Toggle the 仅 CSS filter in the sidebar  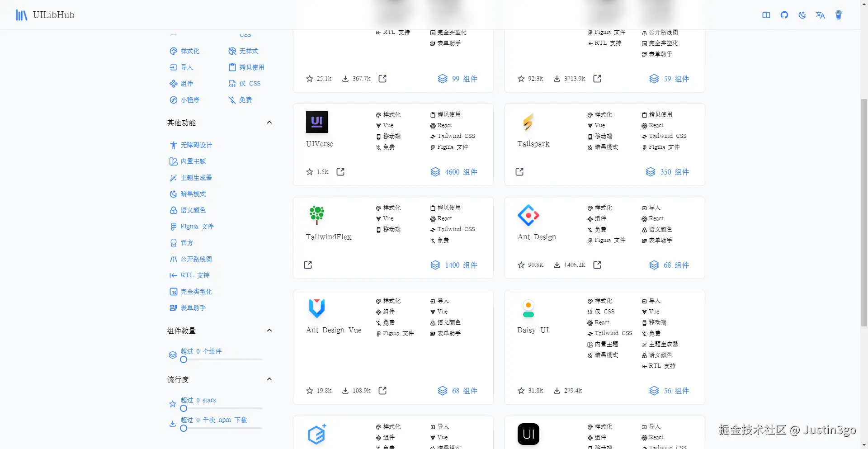click(245, 84)
